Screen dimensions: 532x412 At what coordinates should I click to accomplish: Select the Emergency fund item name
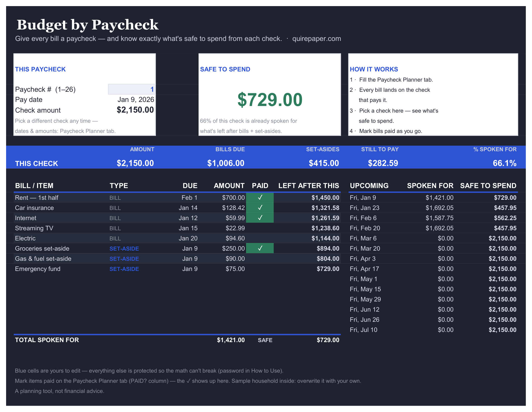pos(38,269)
